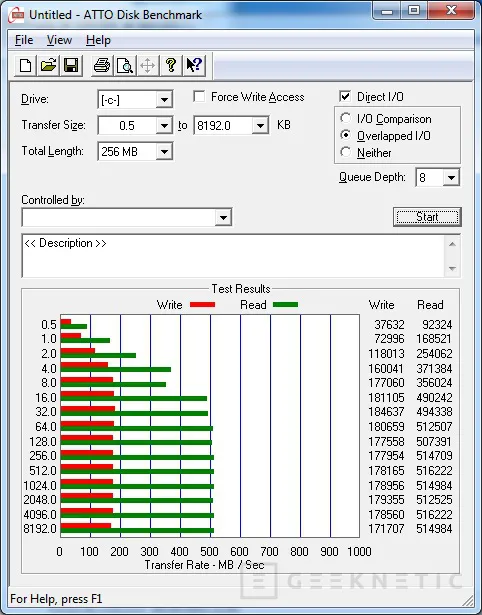
Task: Click the green Read legend swatch
Action: pos(285,304)
